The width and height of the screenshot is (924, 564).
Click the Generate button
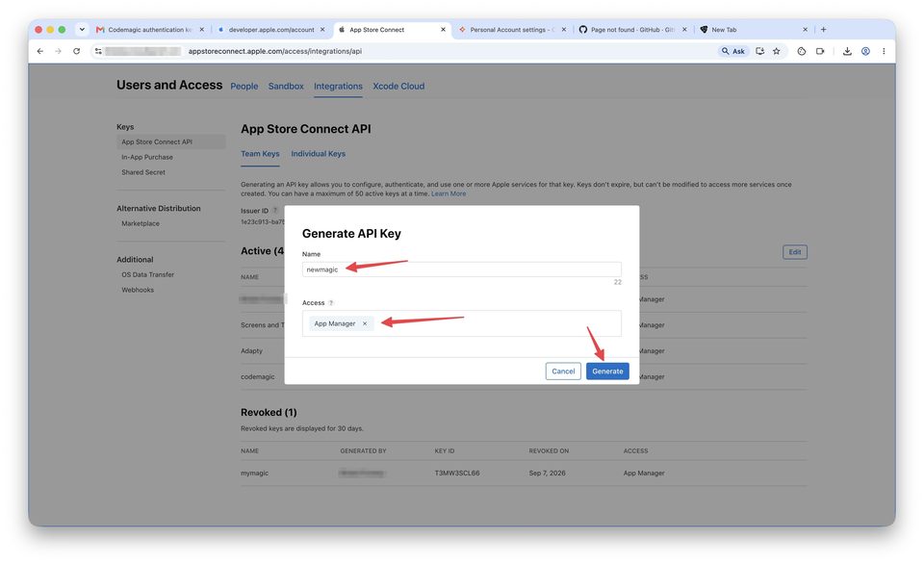coord(607,372)
